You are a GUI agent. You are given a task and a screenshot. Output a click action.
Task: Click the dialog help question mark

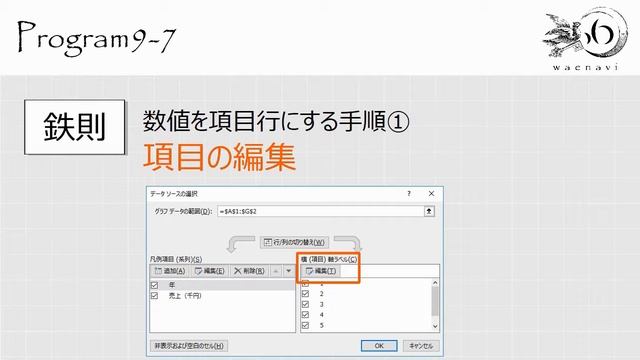(x=409, y=193)
